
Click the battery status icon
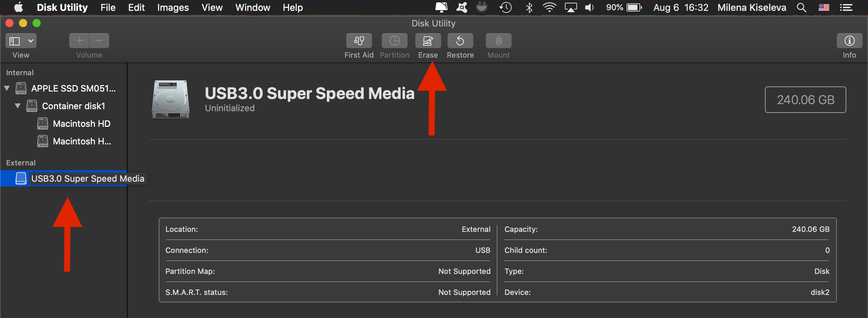(634, 7)
